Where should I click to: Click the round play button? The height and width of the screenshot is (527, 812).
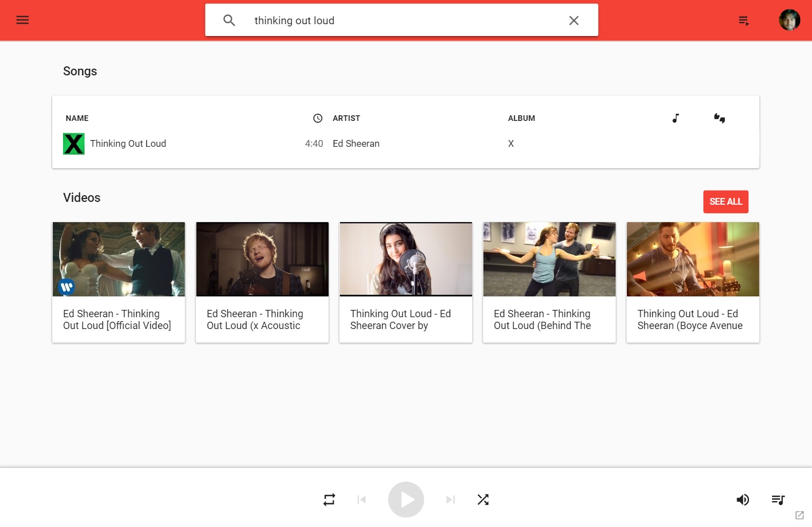pyautogui.click(x=406, y=499)
